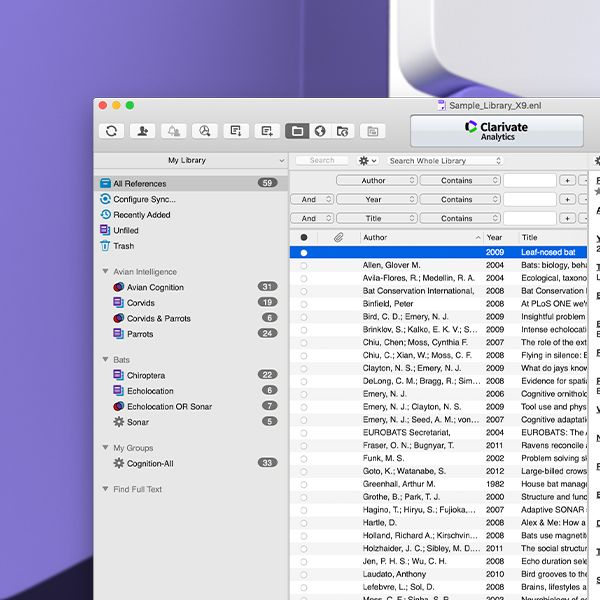Screen dimensions: 600x600
Task: Toggle read status of Allen, Glover M. reference
Action: coord(304,266)
